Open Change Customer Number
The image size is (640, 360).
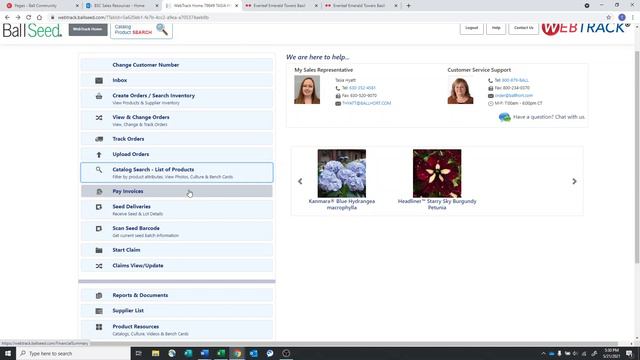(177, 65)
